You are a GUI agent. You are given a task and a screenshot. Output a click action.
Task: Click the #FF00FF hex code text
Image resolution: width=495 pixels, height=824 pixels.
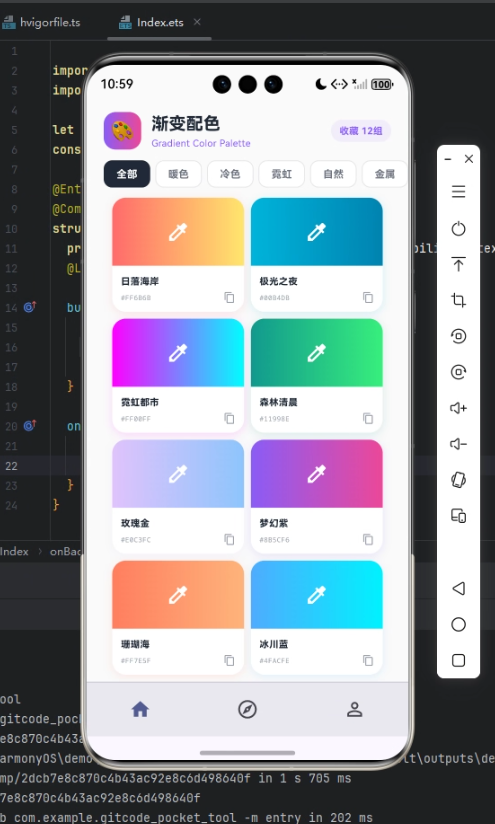[x=136, y=419]
